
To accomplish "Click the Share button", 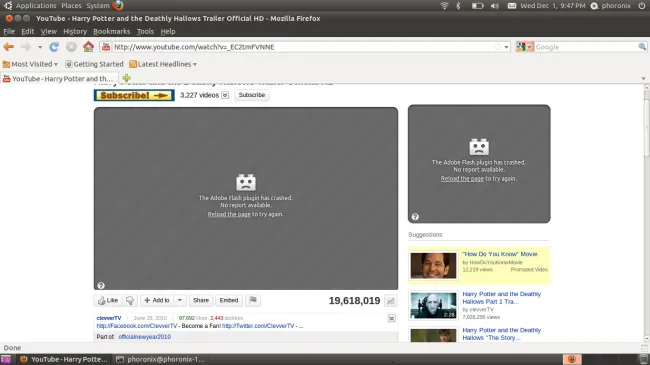I will (201, 300).
